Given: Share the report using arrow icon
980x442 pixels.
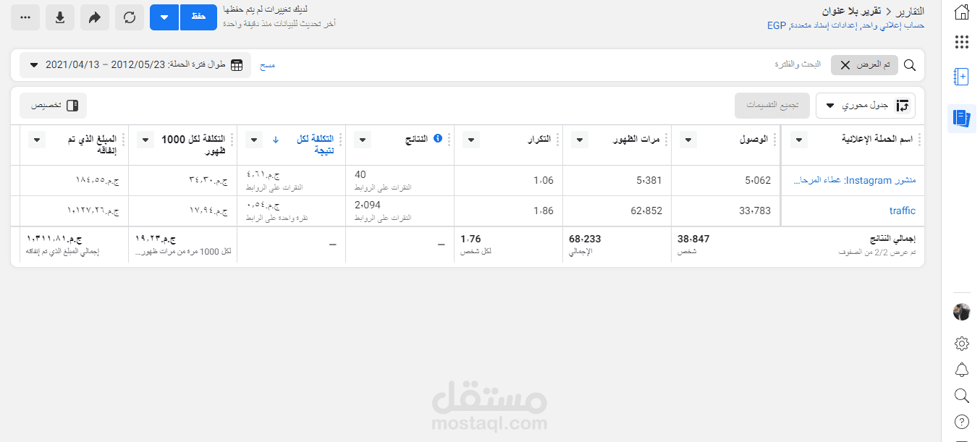Looking at the screenshot, I should [95, 17].
